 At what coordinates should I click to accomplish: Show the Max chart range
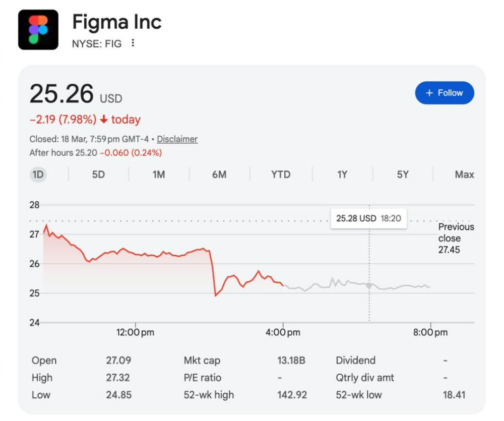[x=464, y=174]
